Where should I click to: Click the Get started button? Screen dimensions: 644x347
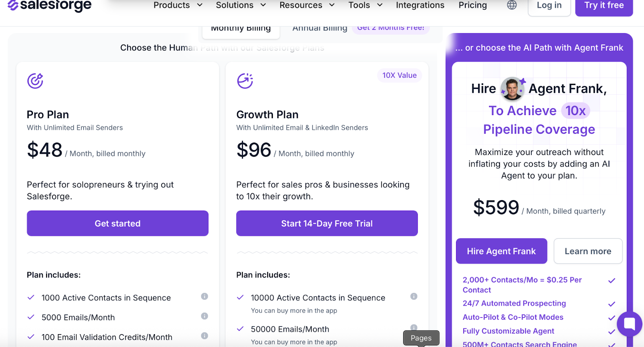117,223
